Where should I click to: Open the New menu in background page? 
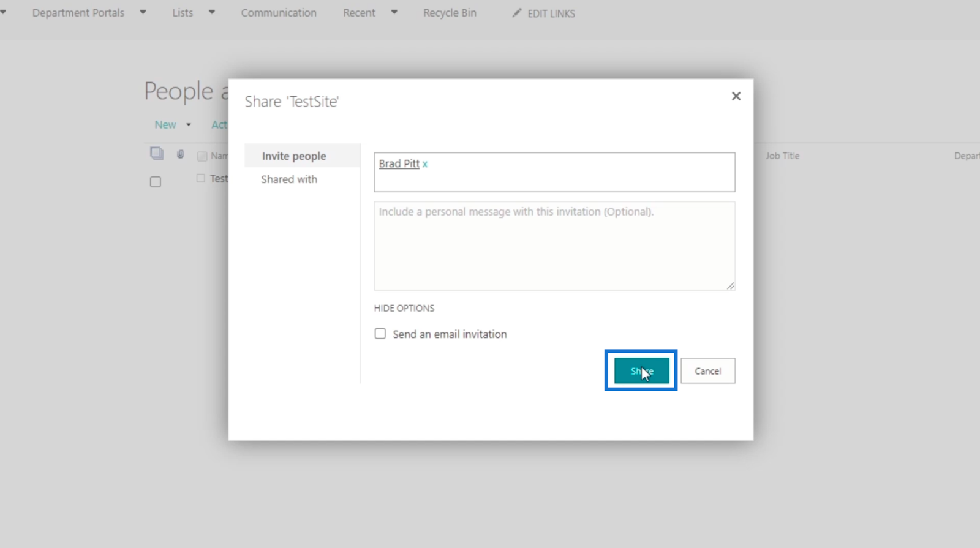tap(165, 125)
